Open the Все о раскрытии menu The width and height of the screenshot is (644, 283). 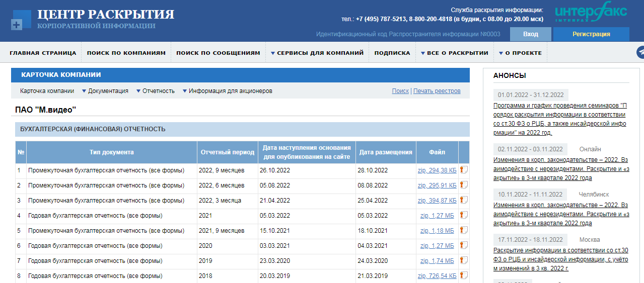[x=454, y=53]
